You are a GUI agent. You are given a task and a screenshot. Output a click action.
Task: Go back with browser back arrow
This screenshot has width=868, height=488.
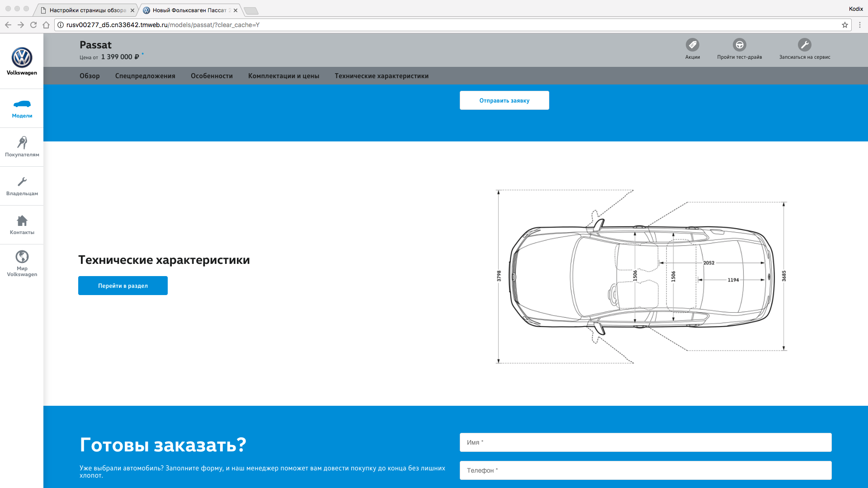click(8, 25)
